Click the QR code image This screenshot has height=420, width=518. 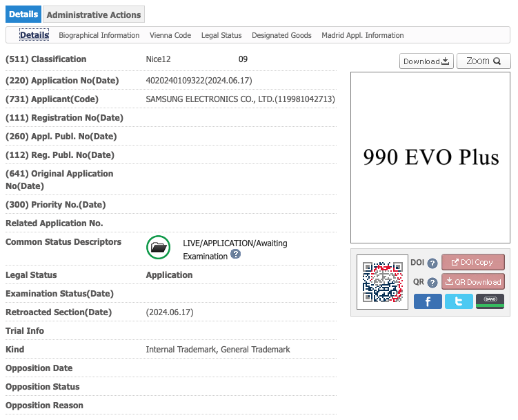[383, 282]
